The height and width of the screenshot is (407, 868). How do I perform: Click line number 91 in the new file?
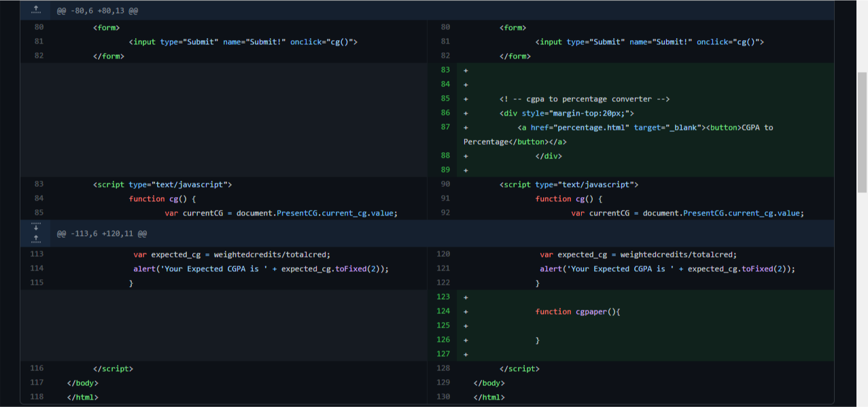tap(445, 198)
